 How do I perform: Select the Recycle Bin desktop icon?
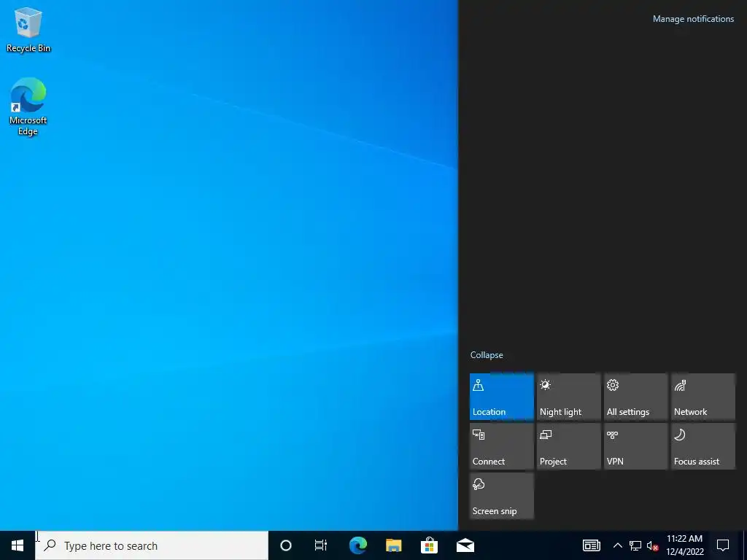[28, 30]
